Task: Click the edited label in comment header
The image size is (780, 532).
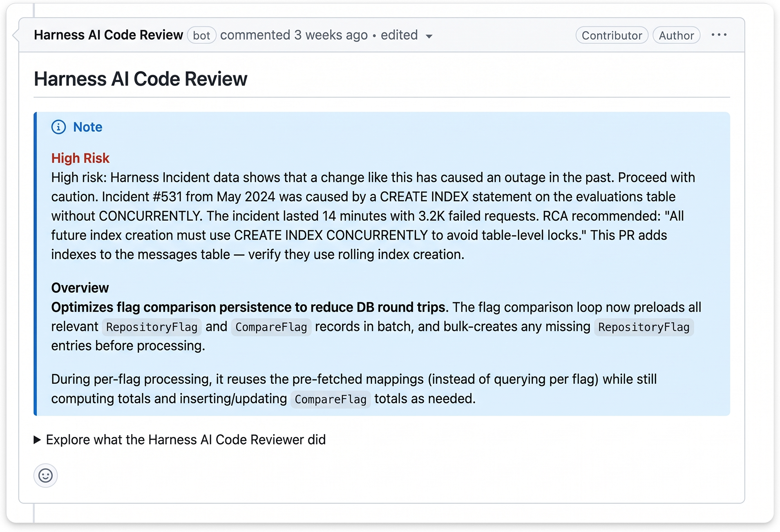Action: pyautogui.click(x=399, y=35)
